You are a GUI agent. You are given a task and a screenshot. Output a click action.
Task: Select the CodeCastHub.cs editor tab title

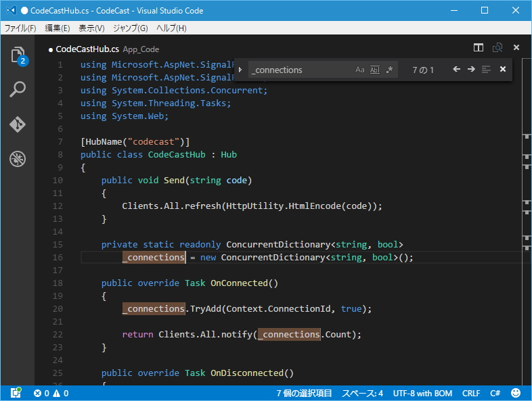(x=87, y=49)
